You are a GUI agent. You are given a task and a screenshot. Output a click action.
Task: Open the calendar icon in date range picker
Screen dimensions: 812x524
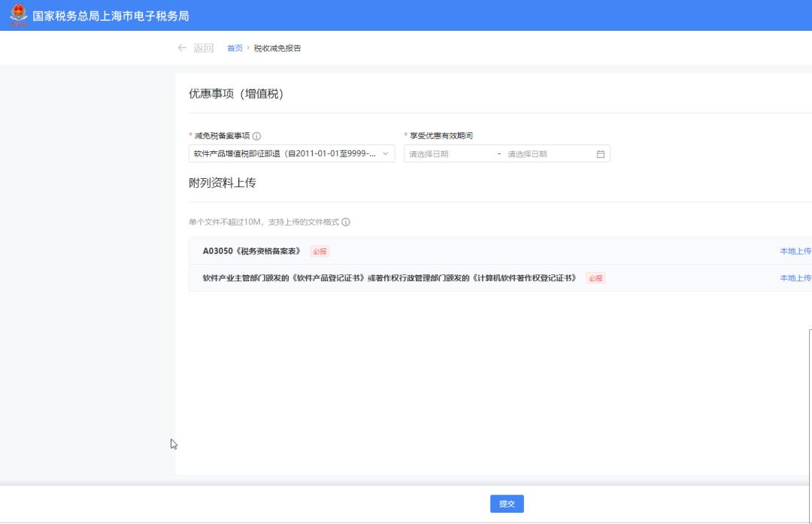coord(600,154)
